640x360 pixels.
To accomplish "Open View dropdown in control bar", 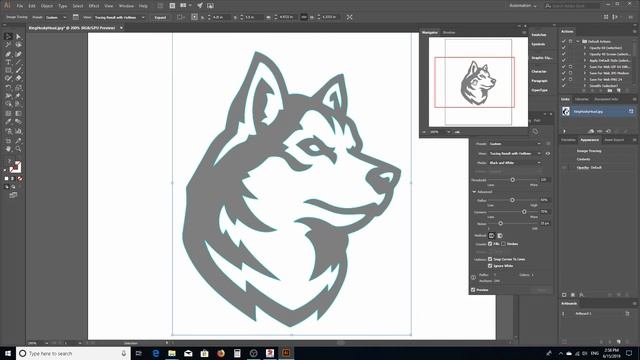I will pyautogui.click(x=120, y=18).
